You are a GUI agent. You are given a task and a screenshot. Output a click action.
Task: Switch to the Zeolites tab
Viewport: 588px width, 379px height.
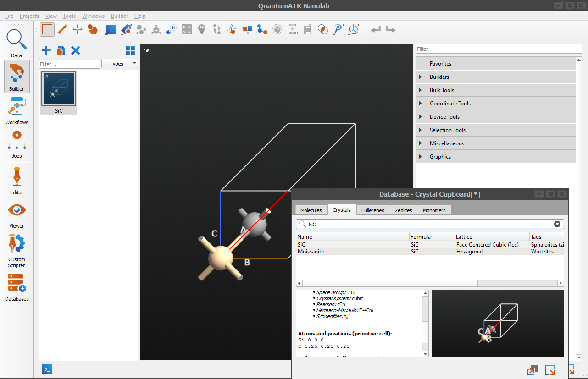click(404, 210)
